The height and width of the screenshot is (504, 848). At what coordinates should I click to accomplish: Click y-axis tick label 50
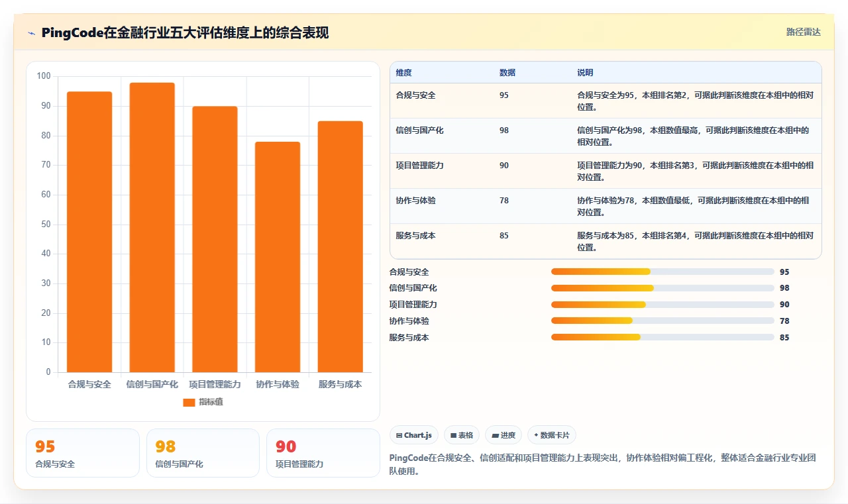[x=46, y=225]
